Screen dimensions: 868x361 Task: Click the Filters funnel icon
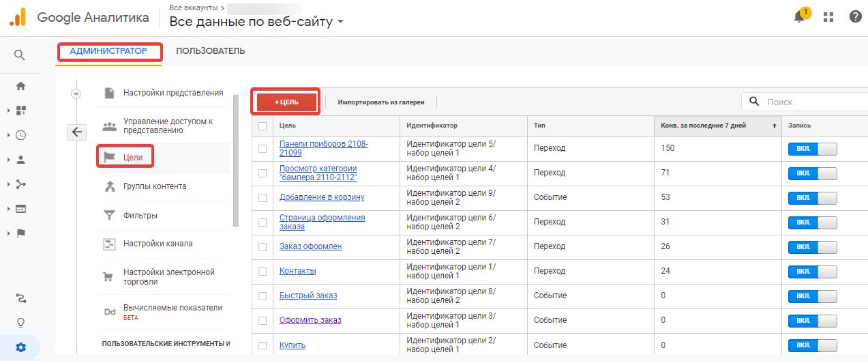point(109,216)
